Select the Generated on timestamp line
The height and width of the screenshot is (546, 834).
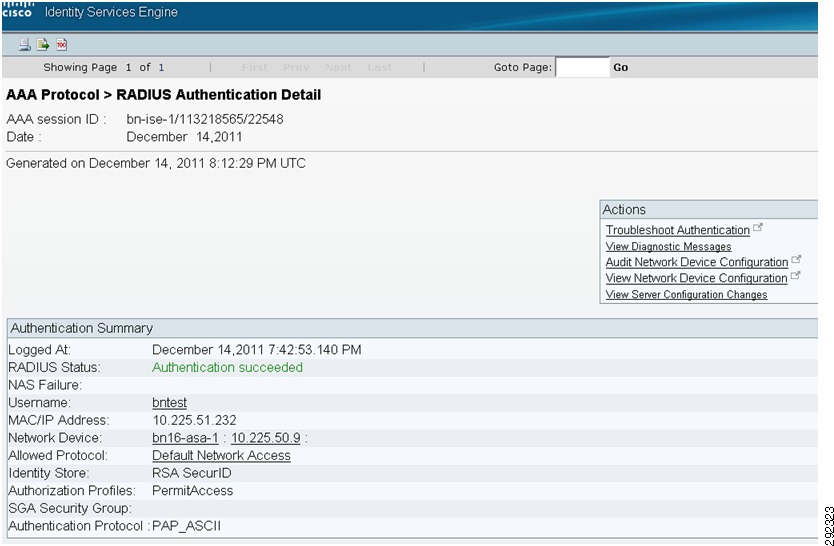(156, 163)
